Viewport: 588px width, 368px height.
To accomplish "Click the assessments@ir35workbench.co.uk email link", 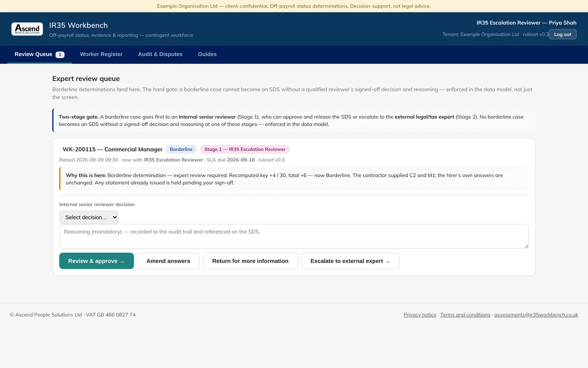I will tap(536, 315).
